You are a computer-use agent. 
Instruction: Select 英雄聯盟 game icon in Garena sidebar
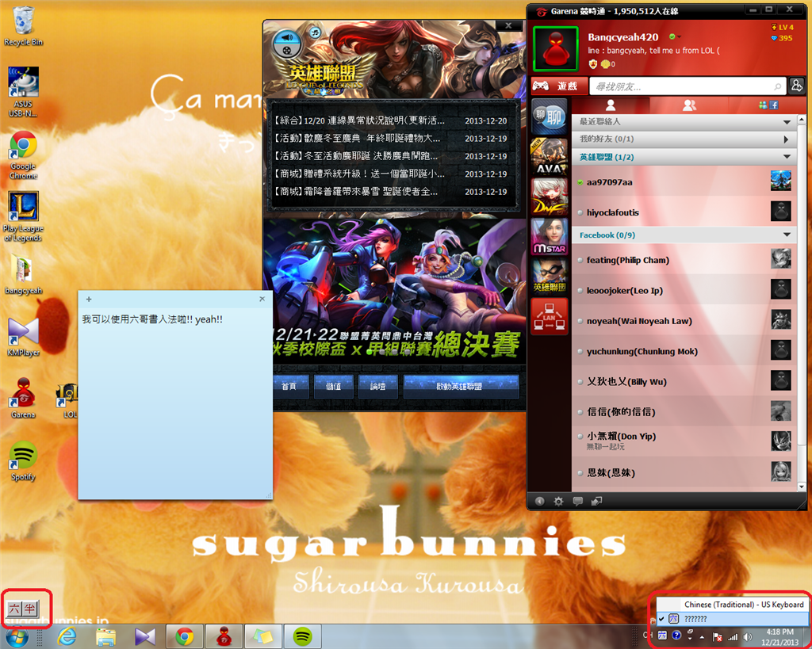click(549, 277)
